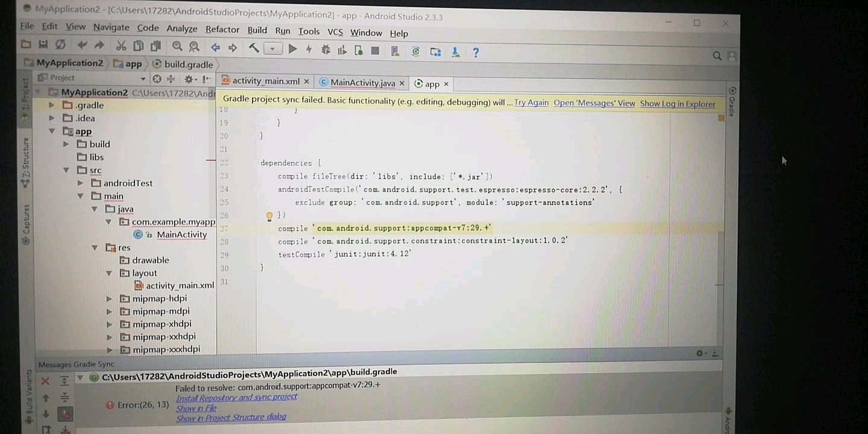Expand the build folder
This screenshot has height=434, width=868.
point(66,144)
